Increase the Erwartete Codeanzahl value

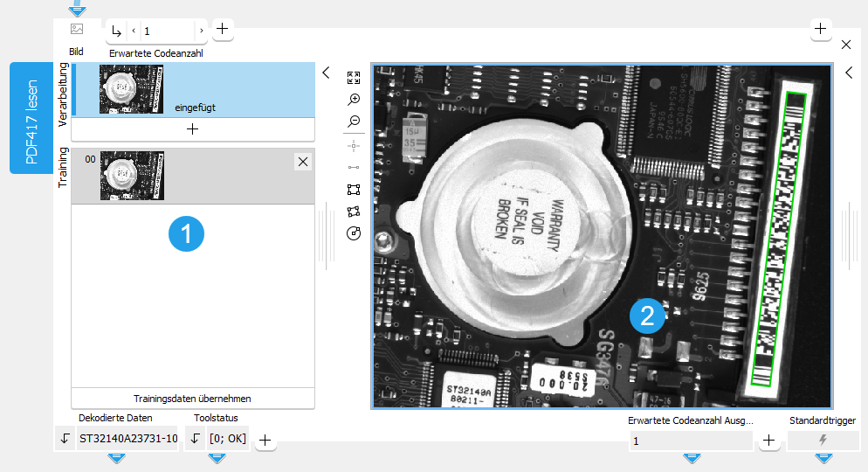point(201,31)
